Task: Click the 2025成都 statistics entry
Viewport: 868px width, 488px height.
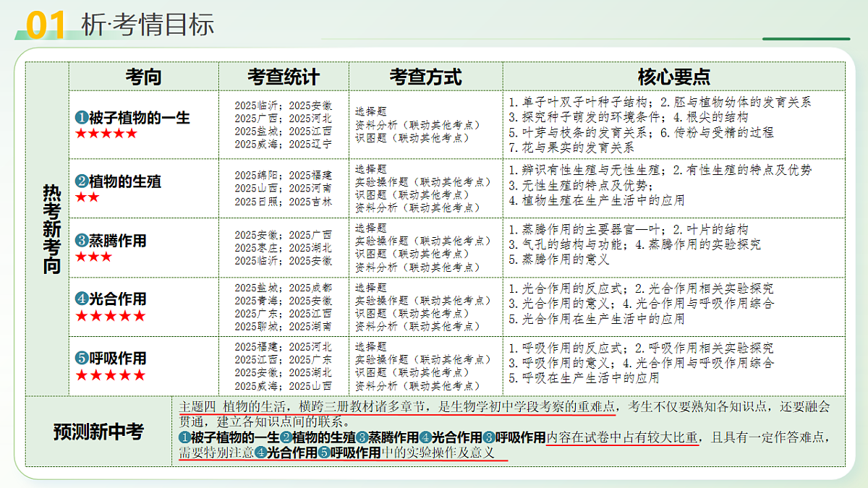Action: (x=310, y=287)
